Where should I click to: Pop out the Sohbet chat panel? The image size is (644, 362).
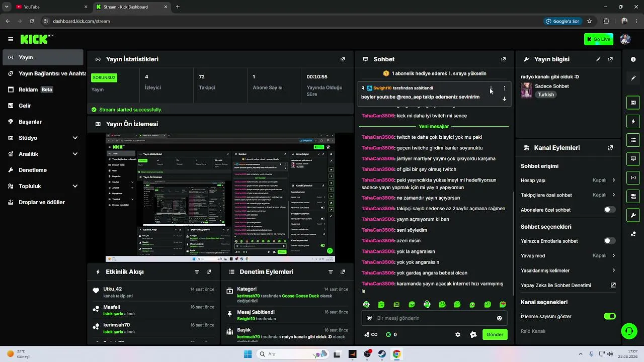(x=503, y=59)
